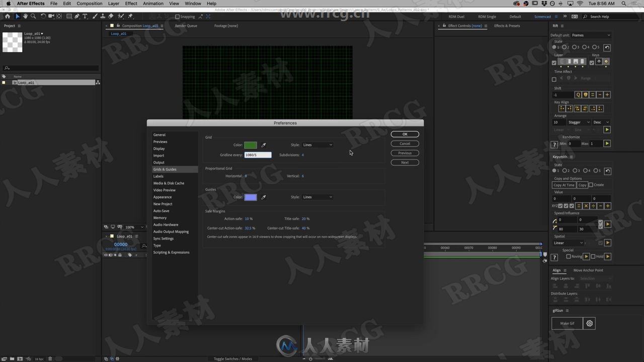This screenshot has width=644, height=362.
Task: Select the Zoom magnifier tool
Action: pos(33,16)
